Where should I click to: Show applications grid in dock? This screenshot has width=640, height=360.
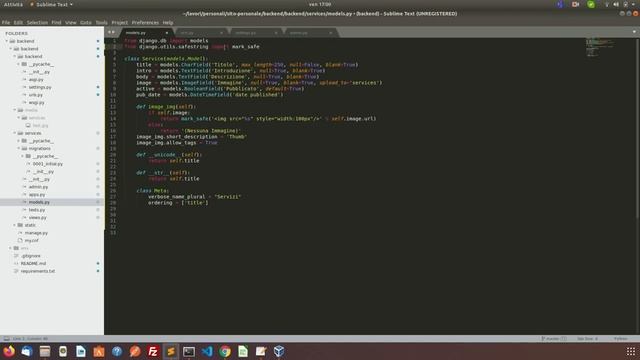(x=631, y=351)
